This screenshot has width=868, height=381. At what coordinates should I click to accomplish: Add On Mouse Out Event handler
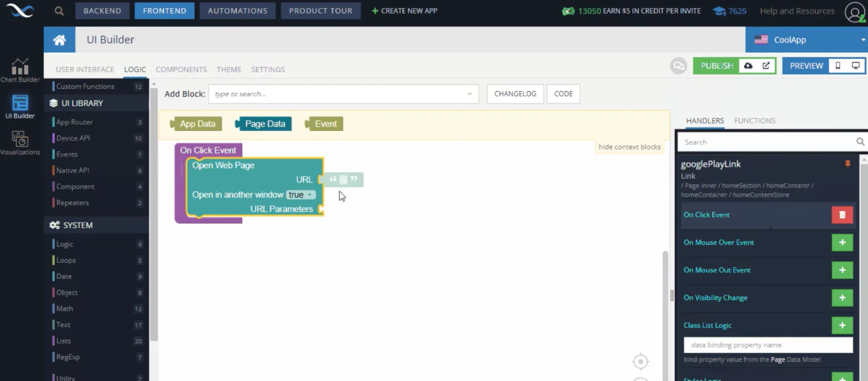tap(842, 270)
